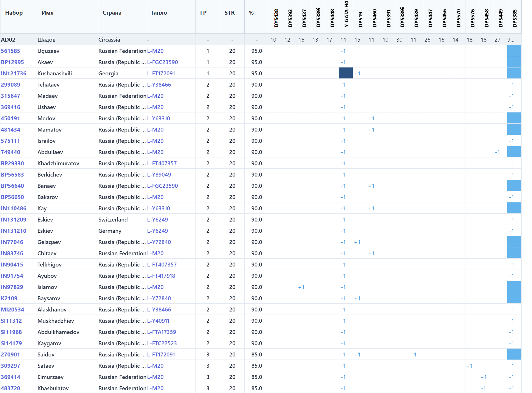Click the % column header
The image size is (532, 393).
tap(251, 13)
